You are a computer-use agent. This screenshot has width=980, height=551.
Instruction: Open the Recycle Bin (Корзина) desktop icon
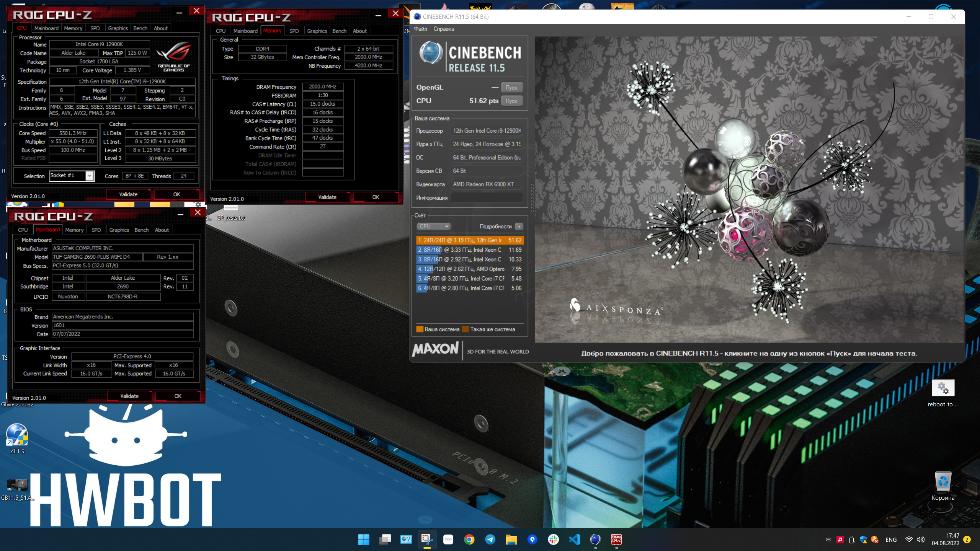click(943, 486)
